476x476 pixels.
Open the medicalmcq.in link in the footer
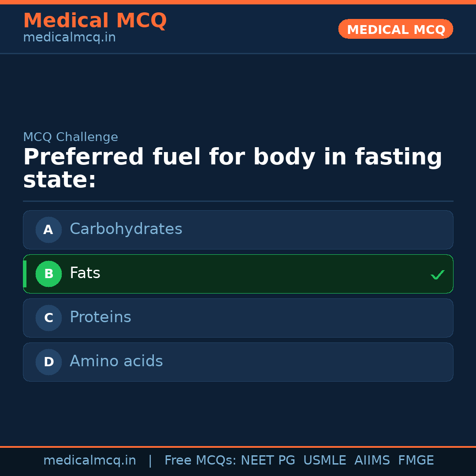(89, 461)
